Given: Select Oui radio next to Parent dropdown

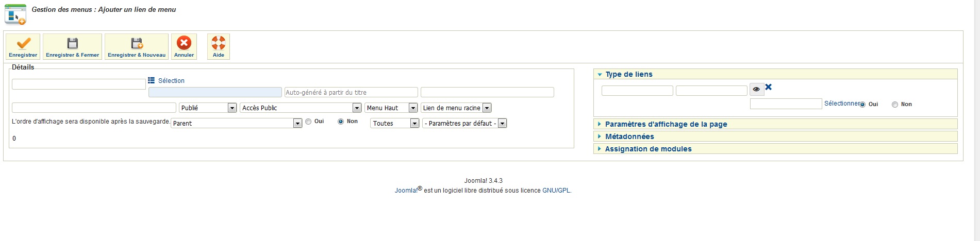Looking at the screenshot, I should [308, 122].
